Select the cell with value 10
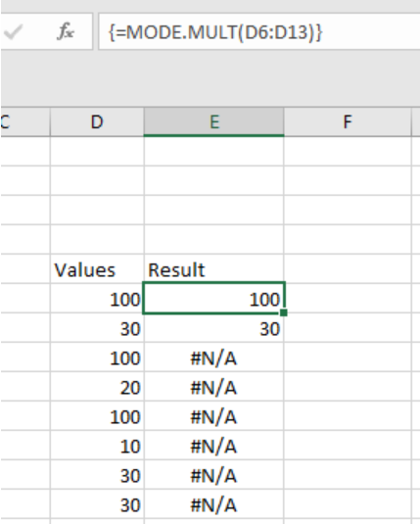 coord(97,446)
